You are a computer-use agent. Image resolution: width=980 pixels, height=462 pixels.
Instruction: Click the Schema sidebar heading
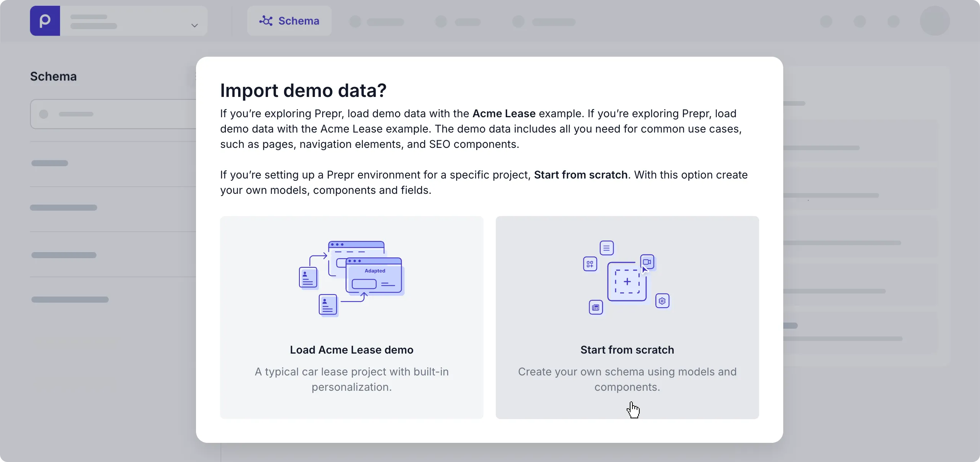tap(53, 76)
